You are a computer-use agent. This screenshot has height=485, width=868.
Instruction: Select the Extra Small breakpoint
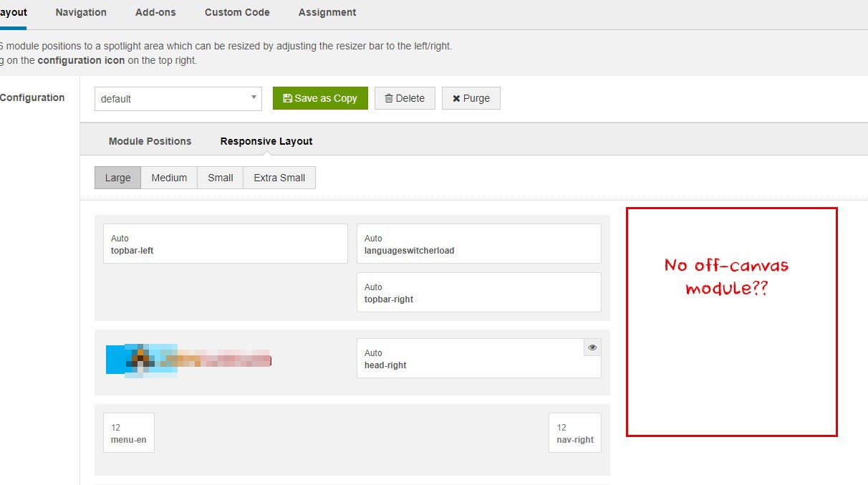pos(279,178)
